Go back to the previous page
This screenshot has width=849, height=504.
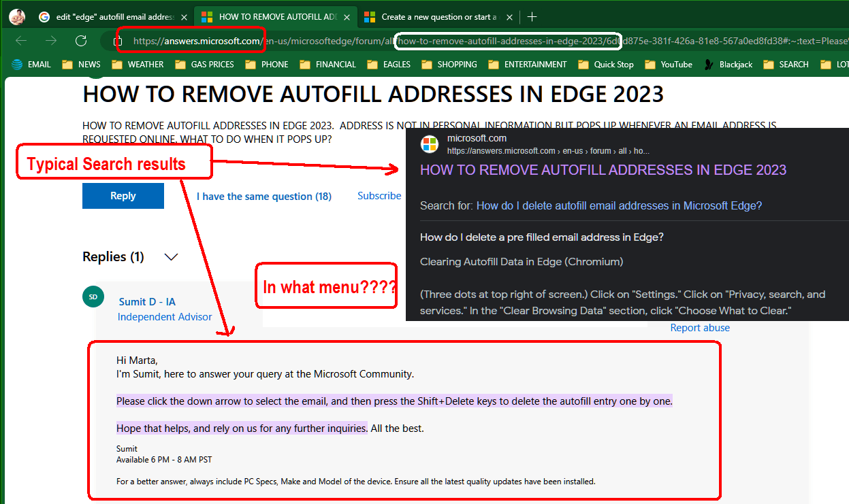pos(21,41)
